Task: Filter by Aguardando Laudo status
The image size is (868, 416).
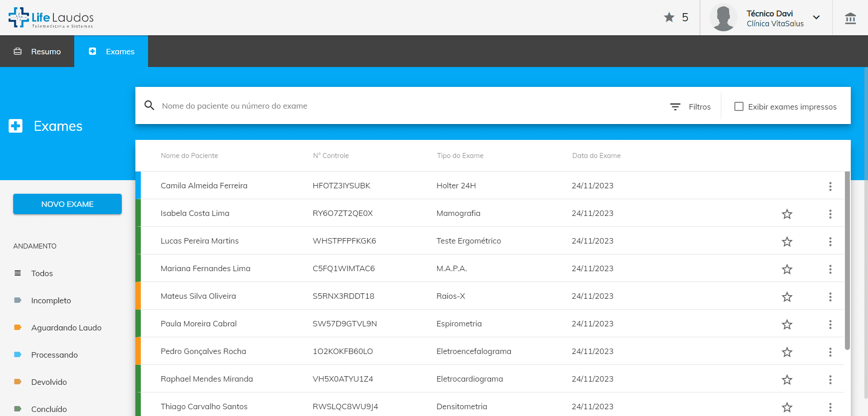Action: (x=66, y=328)
